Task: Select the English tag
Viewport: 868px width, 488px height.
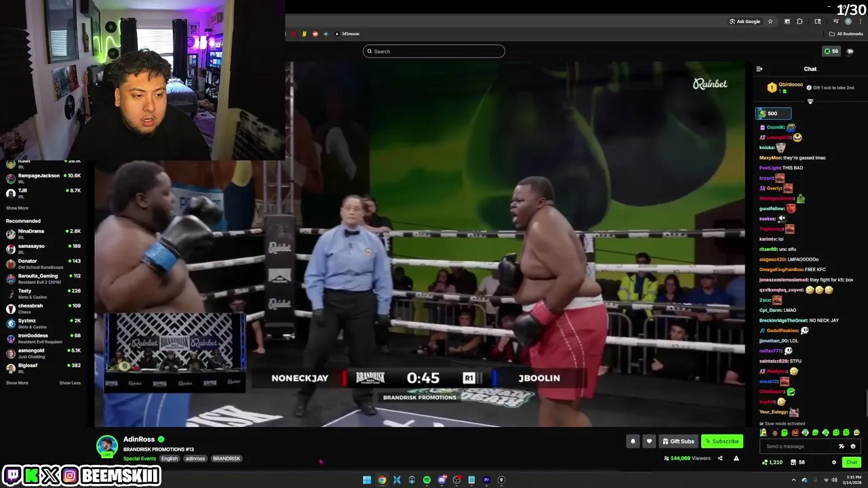Action: [170, 458]
